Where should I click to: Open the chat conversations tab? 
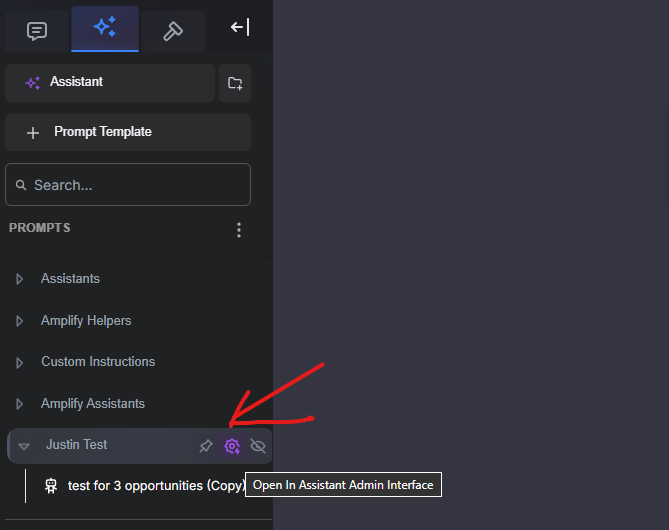tap(37, 31)
